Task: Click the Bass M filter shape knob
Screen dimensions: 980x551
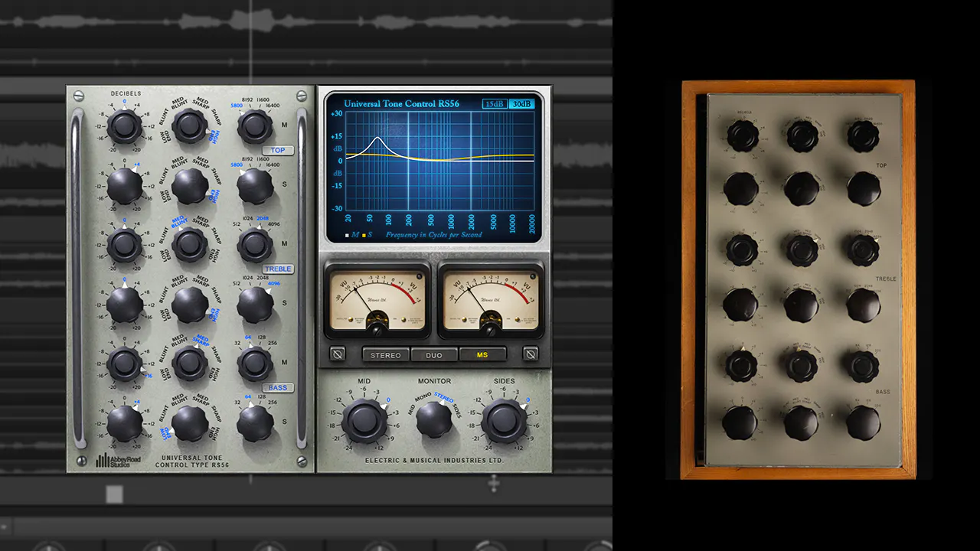Action: point(190,364)
